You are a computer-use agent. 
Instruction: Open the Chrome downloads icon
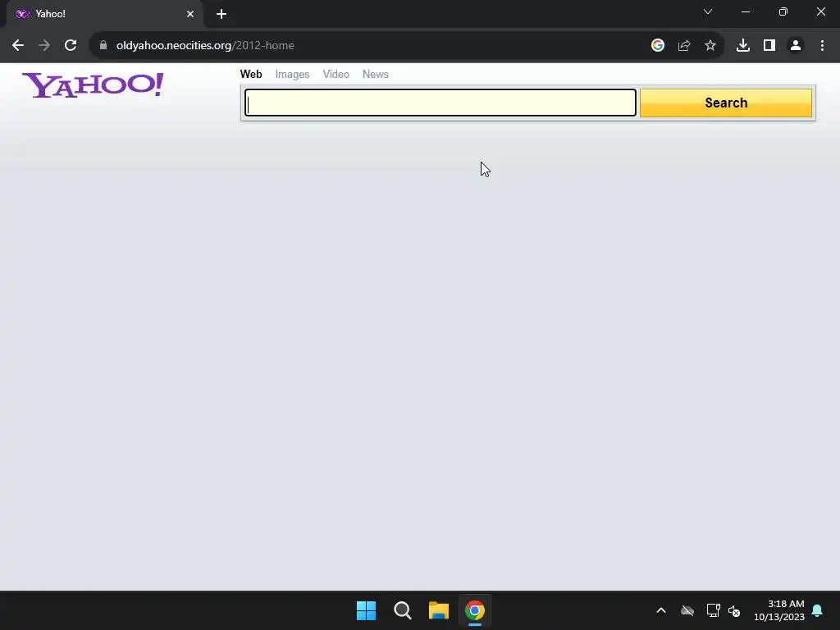pyautogui.click(x=743, y=46)
